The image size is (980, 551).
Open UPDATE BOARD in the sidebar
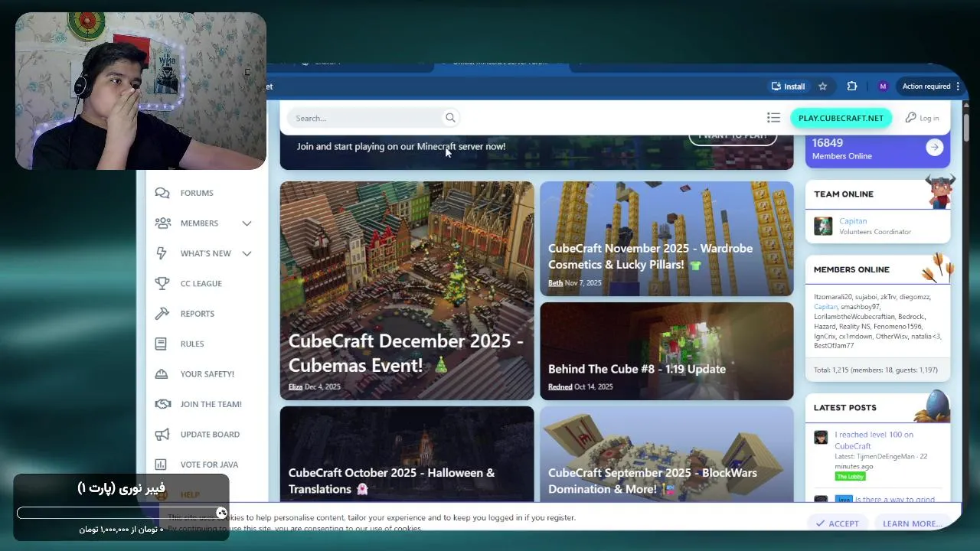point(210,435)
